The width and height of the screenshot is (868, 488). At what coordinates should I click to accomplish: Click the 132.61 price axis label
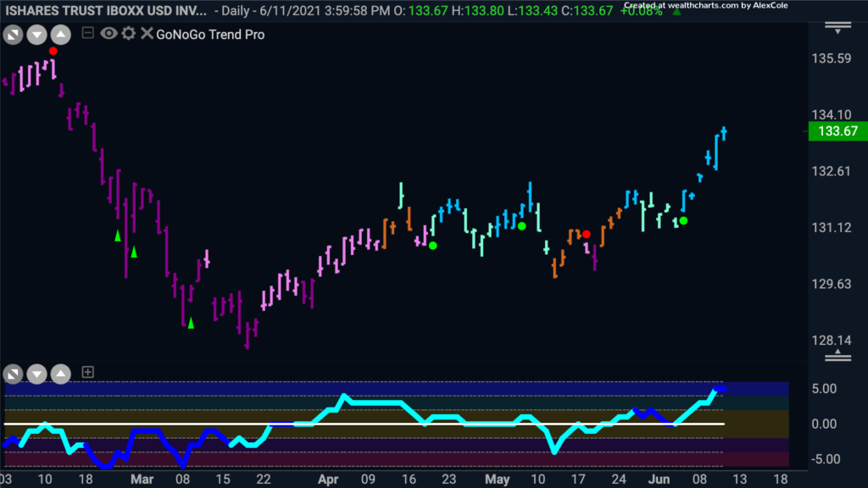[x=831, y=171]
